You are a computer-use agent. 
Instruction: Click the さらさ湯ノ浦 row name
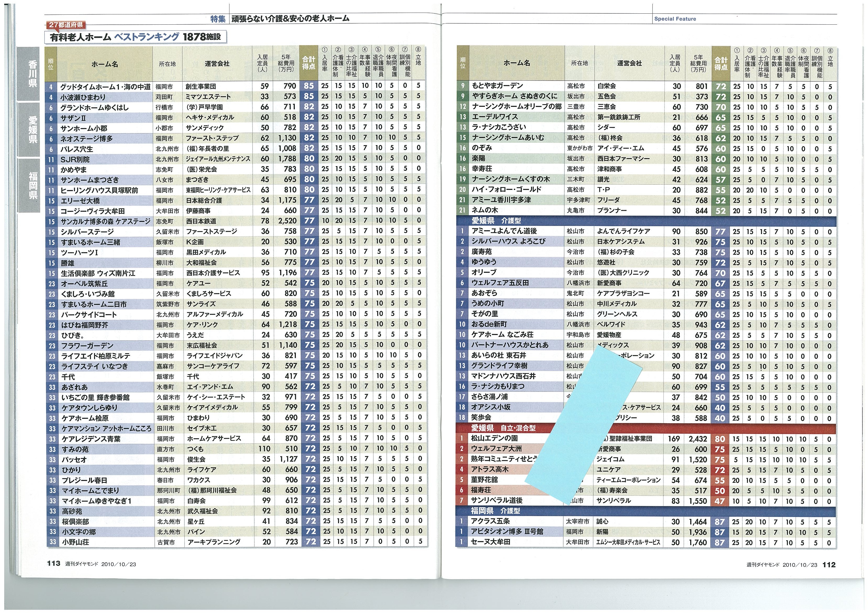[x=489, y=397]
